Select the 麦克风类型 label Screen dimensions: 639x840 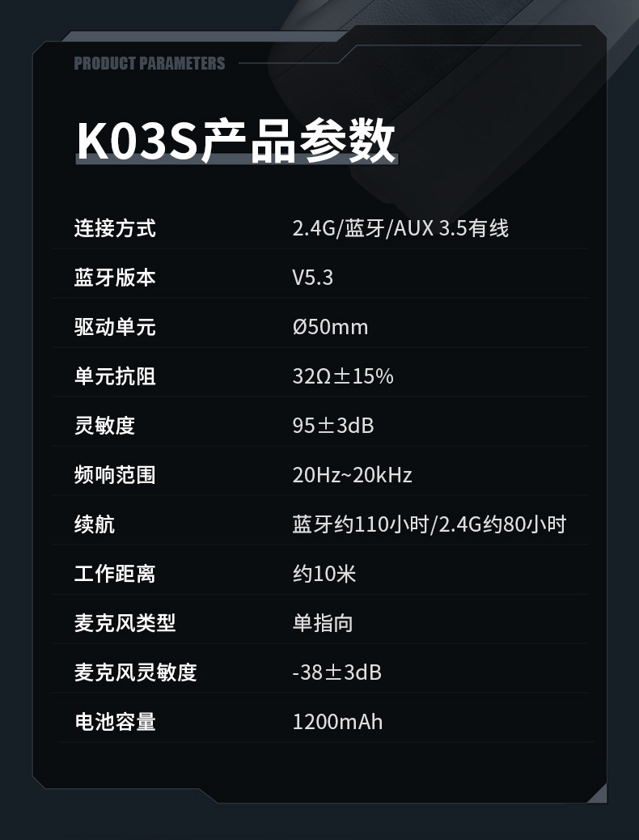[x=125, y=623]
